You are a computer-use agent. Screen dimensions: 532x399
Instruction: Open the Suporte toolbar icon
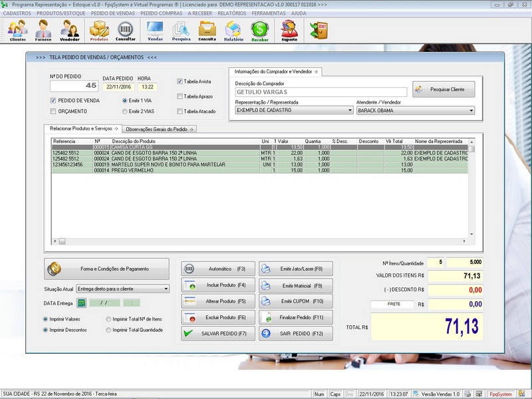(289, 30)
